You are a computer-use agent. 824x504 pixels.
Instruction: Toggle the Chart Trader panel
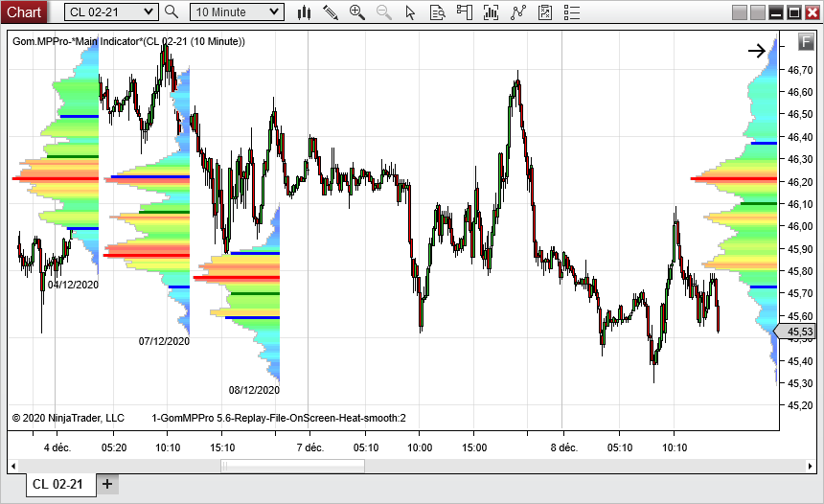[465, 12]
